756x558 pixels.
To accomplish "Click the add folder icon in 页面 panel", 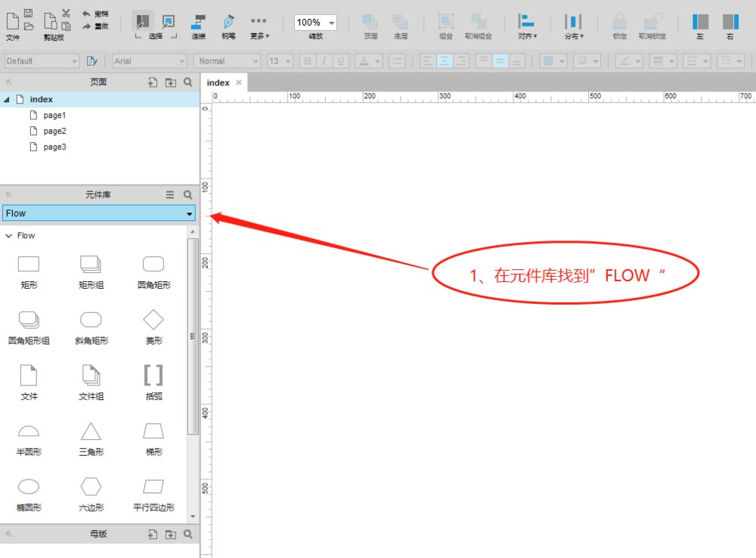I will tap(170, 82).
